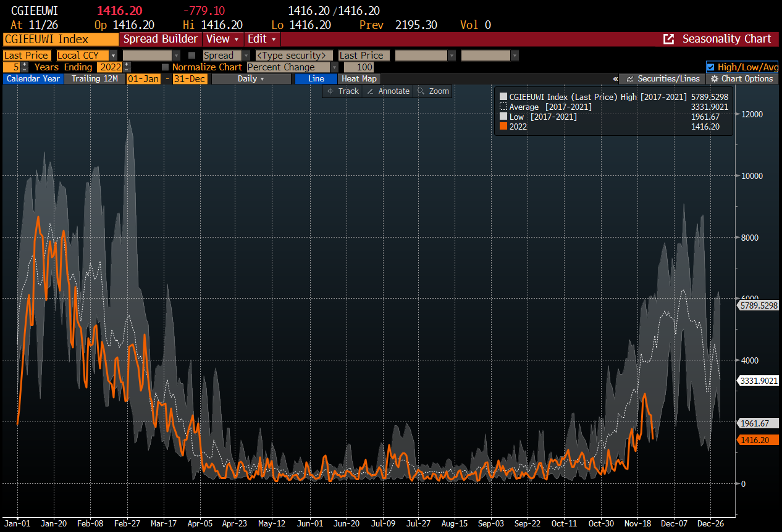Open the Edit menu
The width and height of the screenshot is (782, 532).
coord(262,39)
